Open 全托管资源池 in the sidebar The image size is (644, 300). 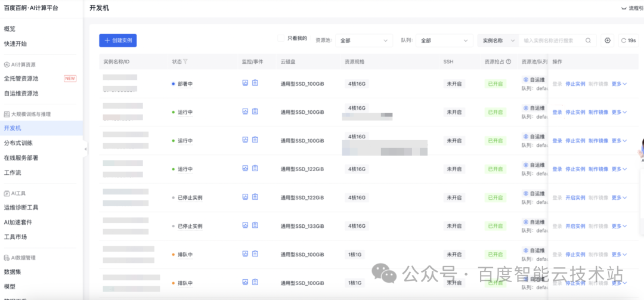pyautogui.click(x=21, y=79)
